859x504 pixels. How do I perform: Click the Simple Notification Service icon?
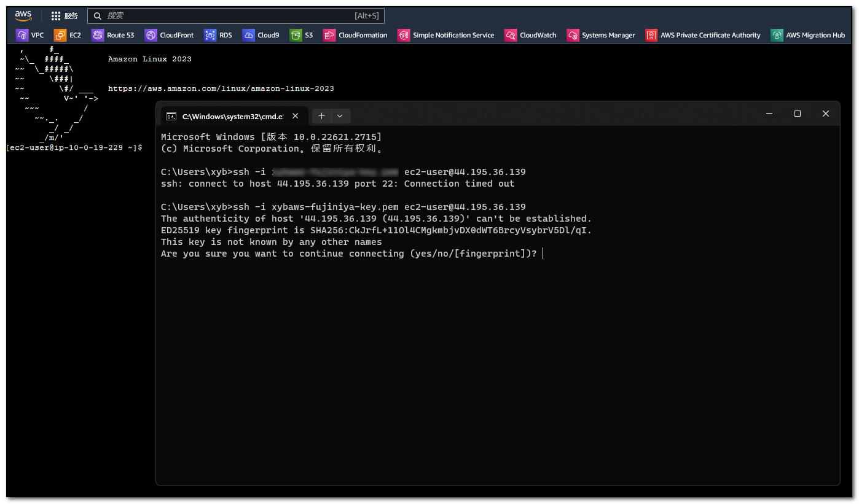click(x=404, y=36)
